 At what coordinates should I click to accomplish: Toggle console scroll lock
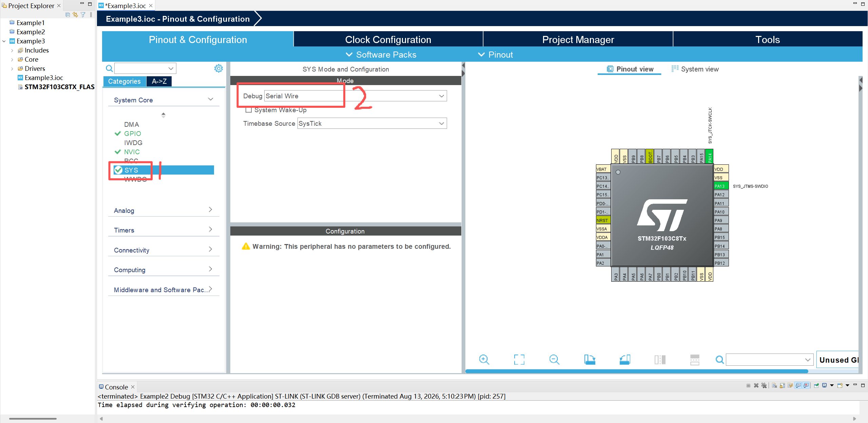[783, 385]
